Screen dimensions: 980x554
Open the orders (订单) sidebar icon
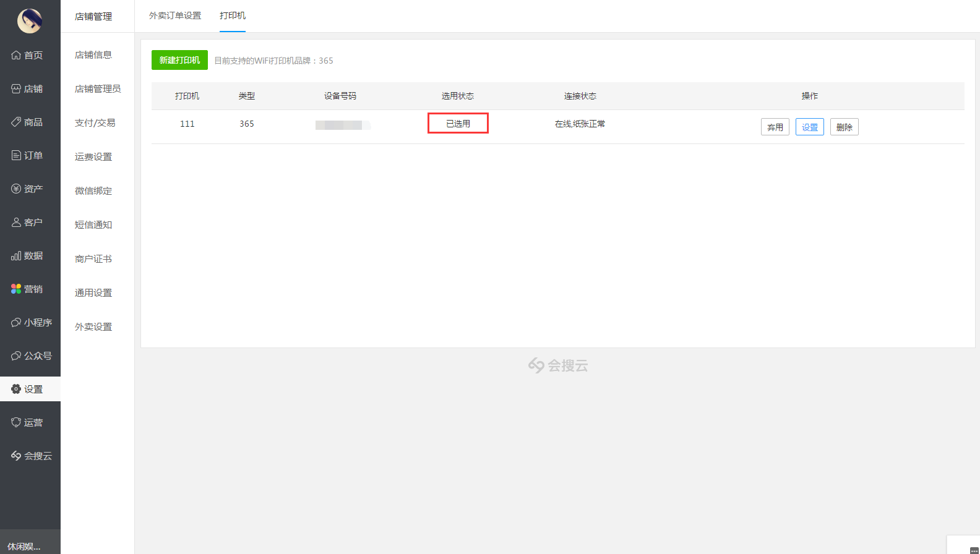(16, 155)
